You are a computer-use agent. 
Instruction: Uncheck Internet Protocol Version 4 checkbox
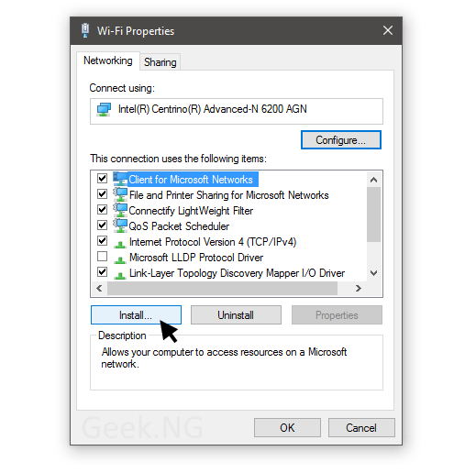click(x=102, y=241)
